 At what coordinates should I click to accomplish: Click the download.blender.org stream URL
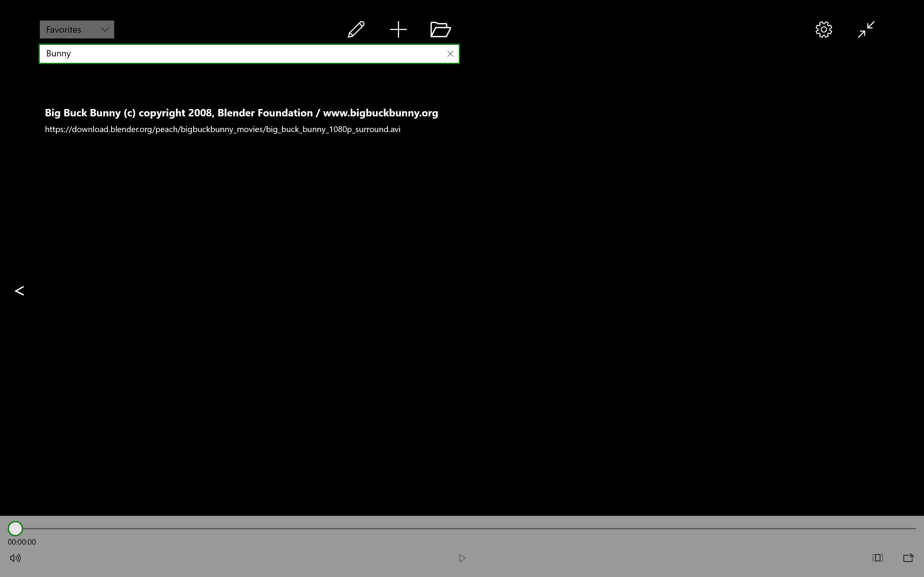click(x=223, y=130)
